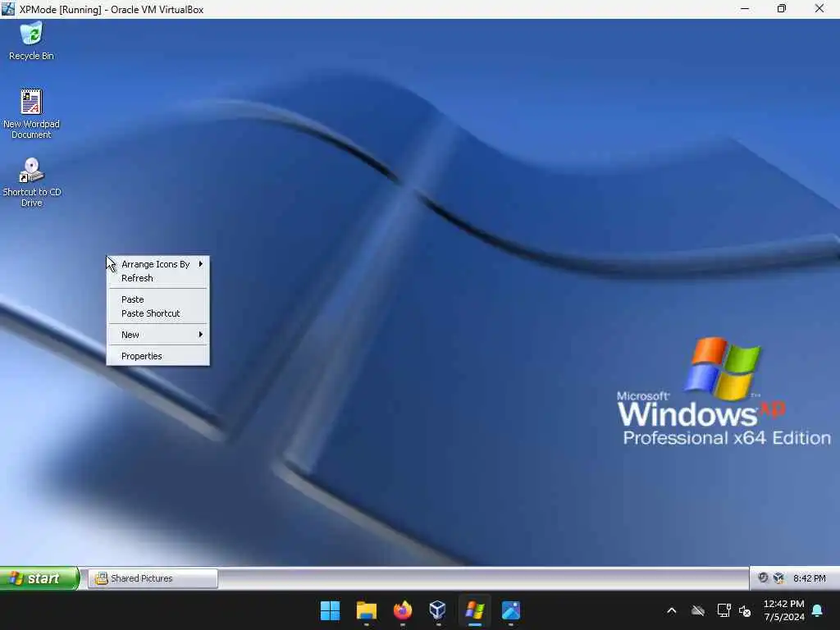
Task: Launch Firefox from host taskbar
Action: 402,610
